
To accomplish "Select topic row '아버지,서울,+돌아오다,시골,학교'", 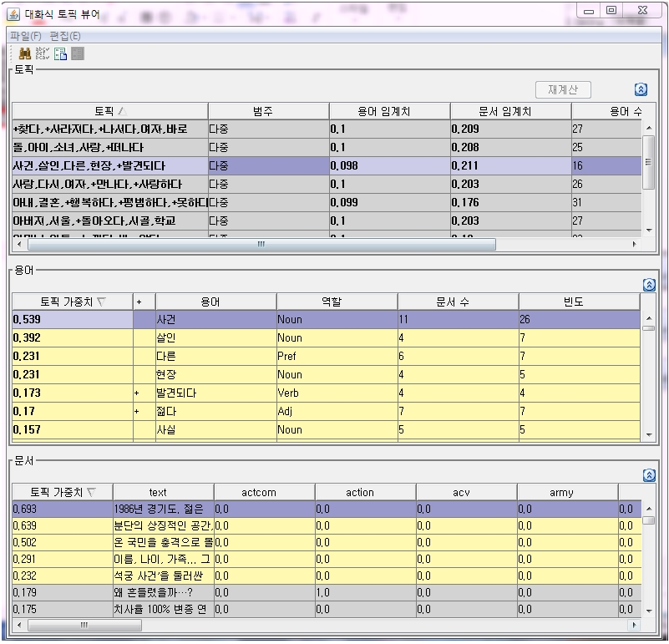I will 327,221.
